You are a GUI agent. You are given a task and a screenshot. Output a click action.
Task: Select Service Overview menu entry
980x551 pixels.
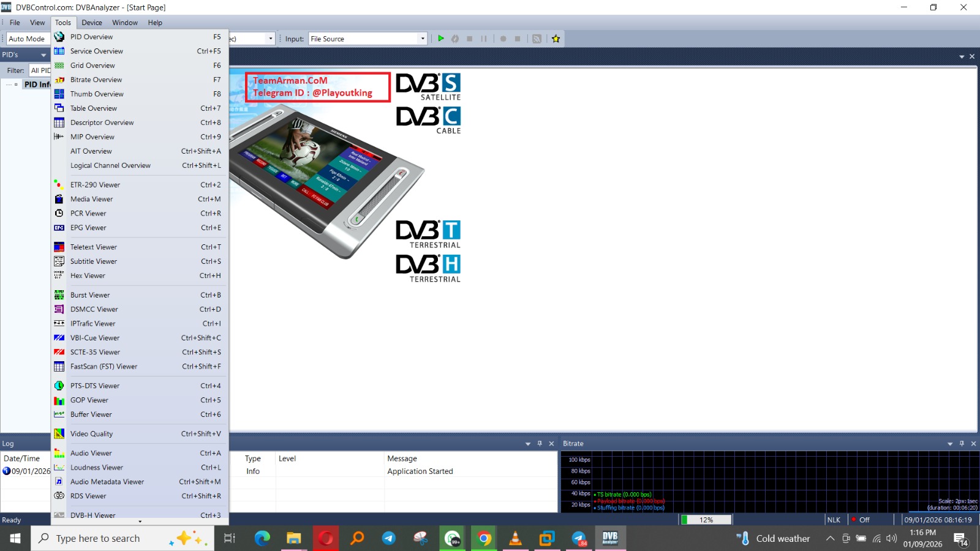[x=140, y=51]
